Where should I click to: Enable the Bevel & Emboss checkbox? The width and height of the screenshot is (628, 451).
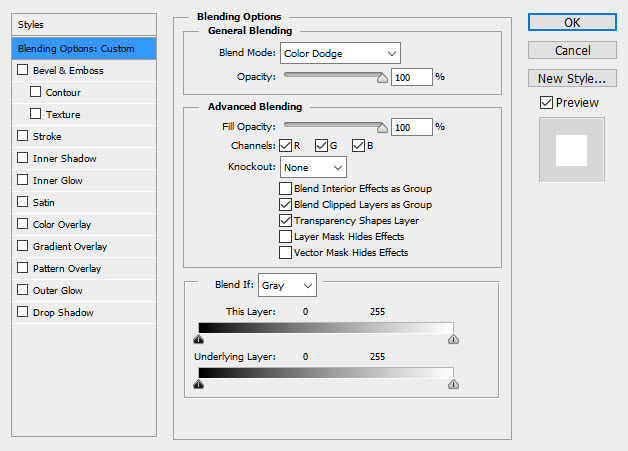click(23, 71)
